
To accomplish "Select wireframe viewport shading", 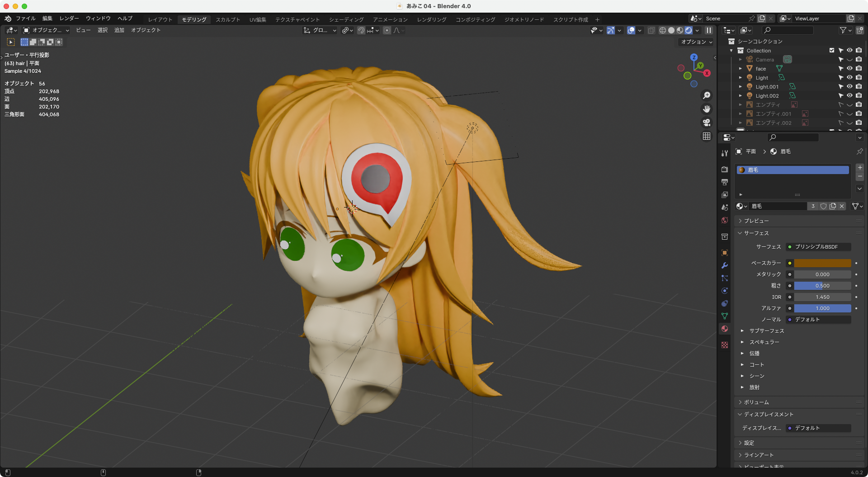I will point(663,30).
